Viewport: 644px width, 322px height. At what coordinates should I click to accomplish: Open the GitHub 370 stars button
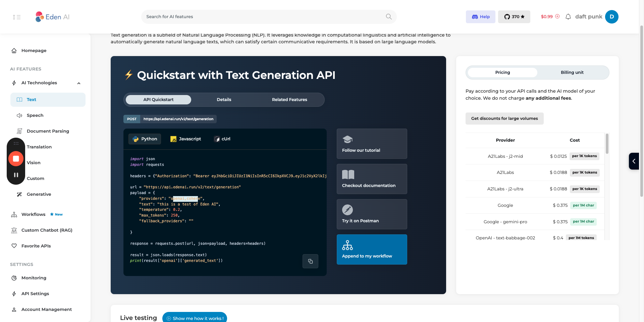click(514, 17)
